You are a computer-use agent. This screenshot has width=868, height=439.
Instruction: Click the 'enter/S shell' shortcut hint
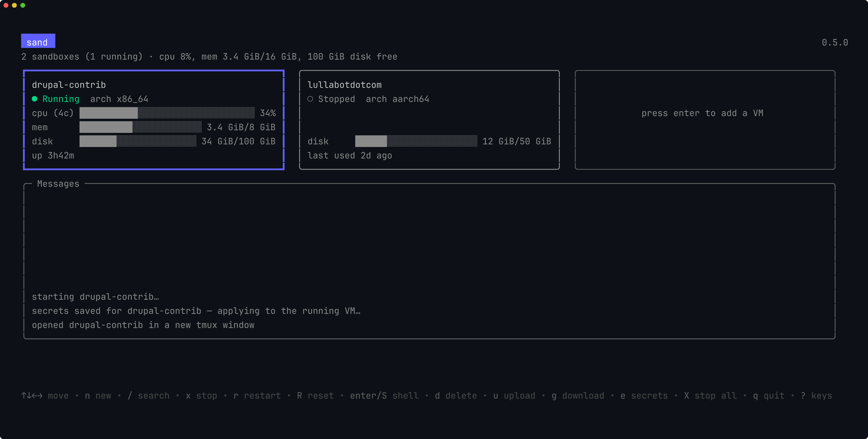[x=385, y=396]
